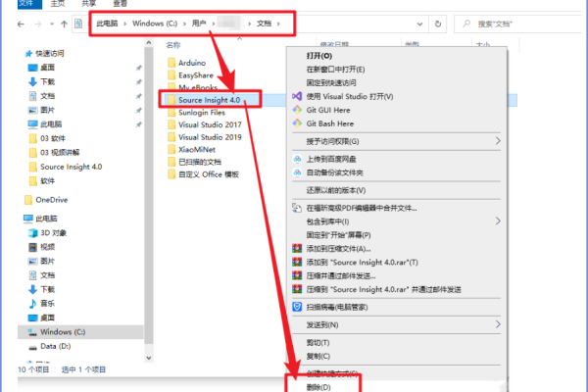Choose 剪切(T) from context menu
The image size is (588, 392).
click(318, 342)
